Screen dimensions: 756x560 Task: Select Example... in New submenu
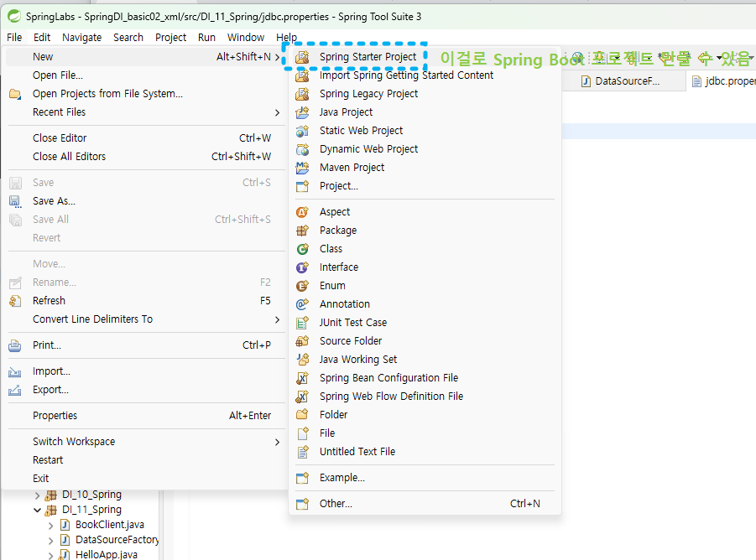425,478
